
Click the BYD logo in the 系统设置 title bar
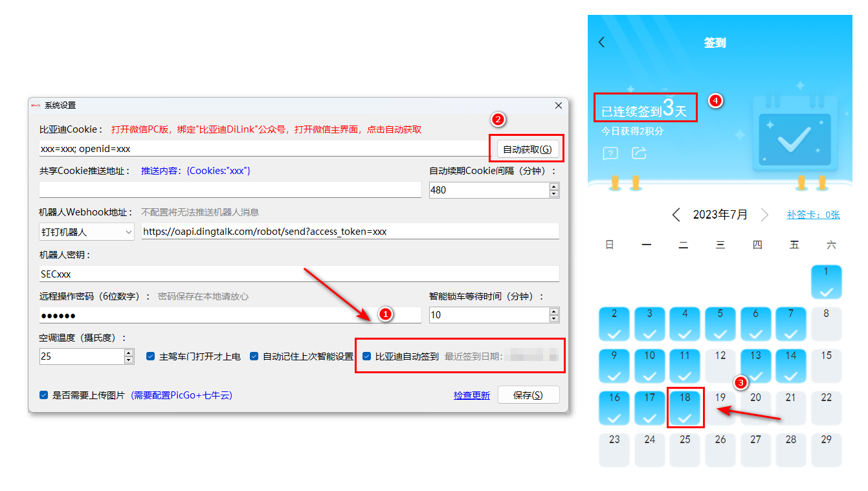point(36,105)
